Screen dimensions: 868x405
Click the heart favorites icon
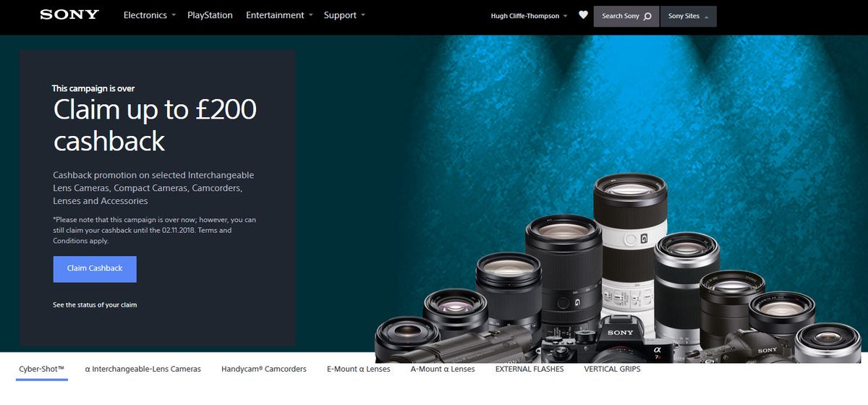583,15
